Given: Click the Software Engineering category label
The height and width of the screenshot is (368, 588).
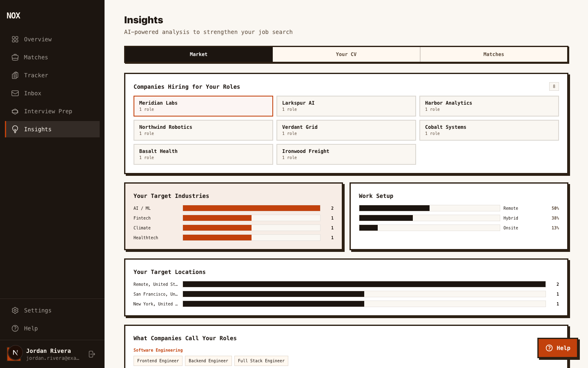Looking at the screenshot, I should [x=158, y=350].
